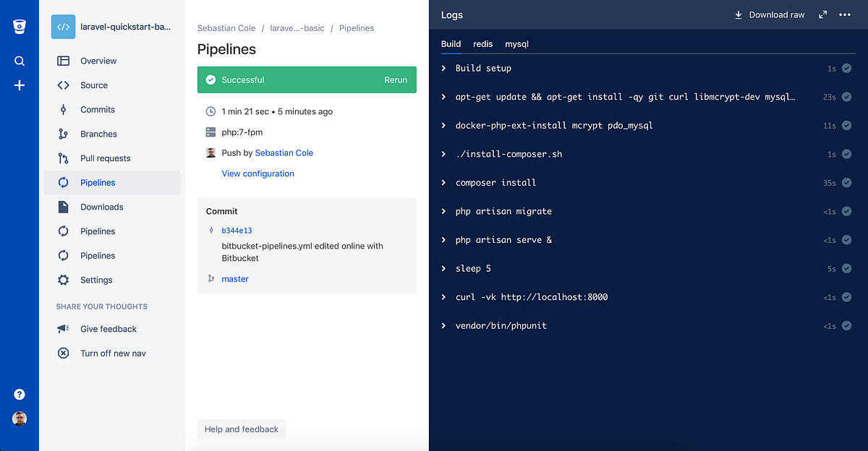
Task: Open Downloads via its sidebar icon
Action: pos(63,207)
